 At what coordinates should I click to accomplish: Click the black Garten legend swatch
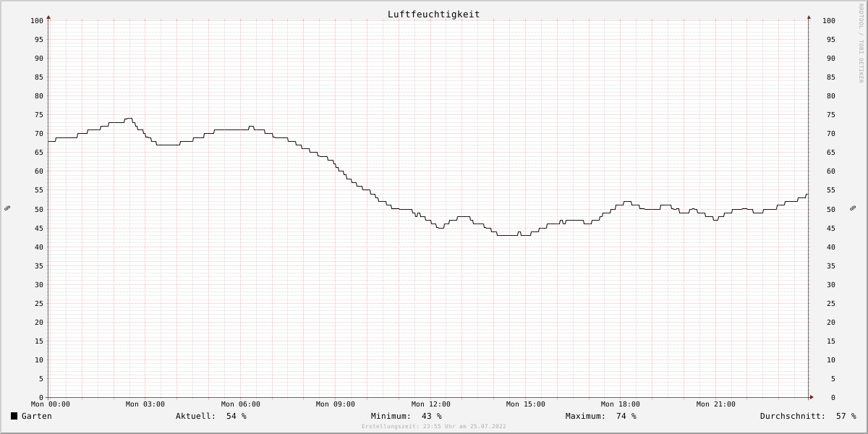(x=14, y=416)
